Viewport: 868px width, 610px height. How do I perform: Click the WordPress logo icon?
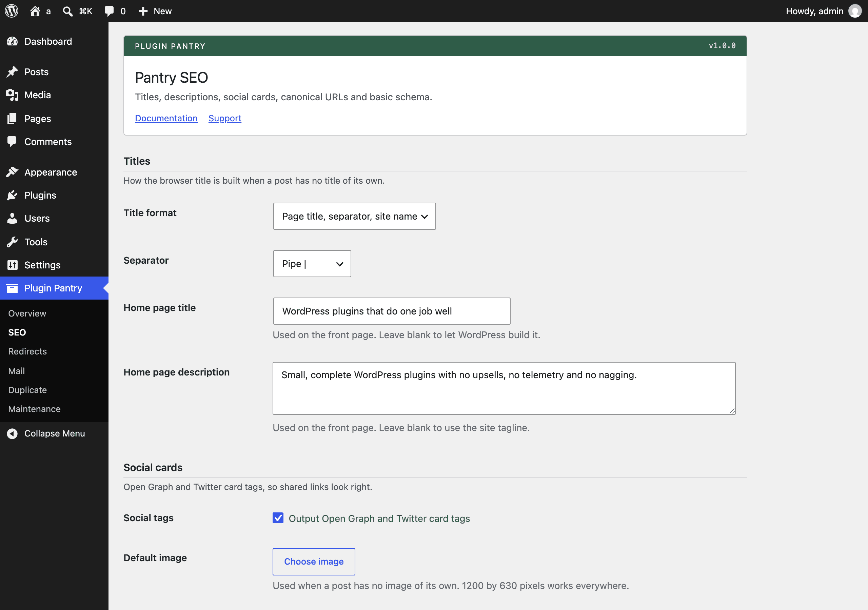(12, 11)
